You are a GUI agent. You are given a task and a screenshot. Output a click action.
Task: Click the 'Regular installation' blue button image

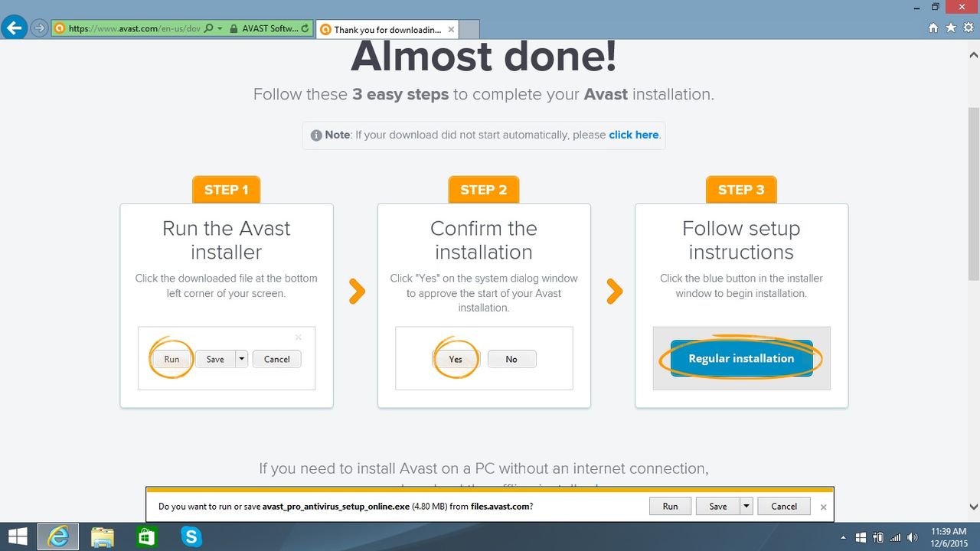click(741, 358)
